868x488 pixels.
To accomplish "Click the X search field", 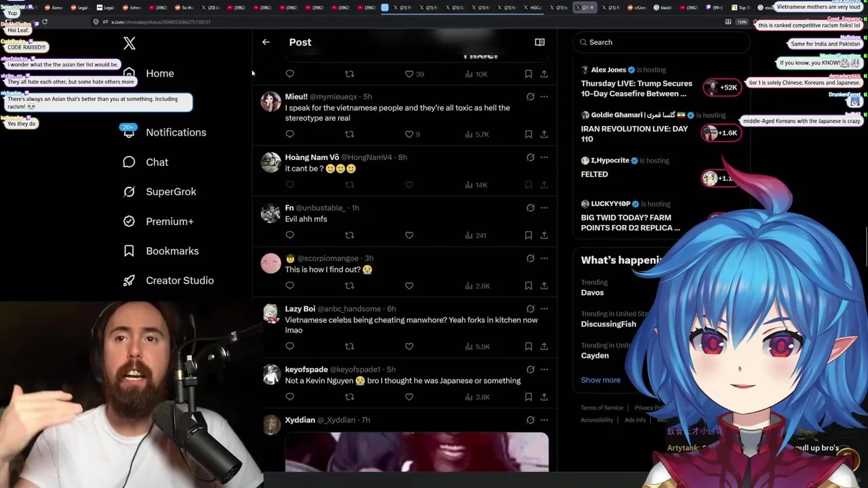I will [661, 42].
